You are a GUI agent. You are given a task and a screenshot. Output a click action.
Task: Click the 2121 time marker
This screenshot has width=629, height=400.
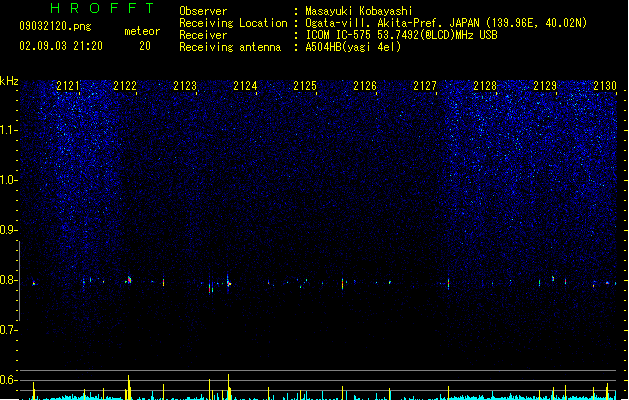pos(68,86)
